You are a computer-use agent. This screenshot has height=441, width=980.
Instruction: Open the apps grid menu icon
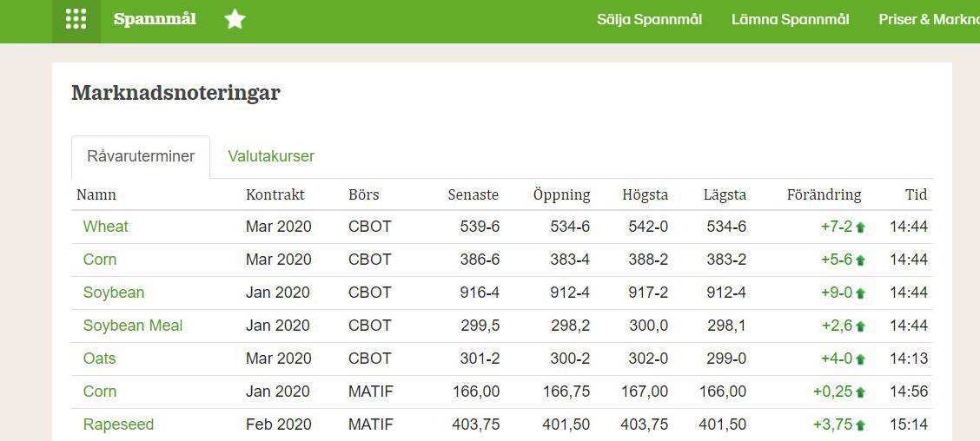[76, 19]
